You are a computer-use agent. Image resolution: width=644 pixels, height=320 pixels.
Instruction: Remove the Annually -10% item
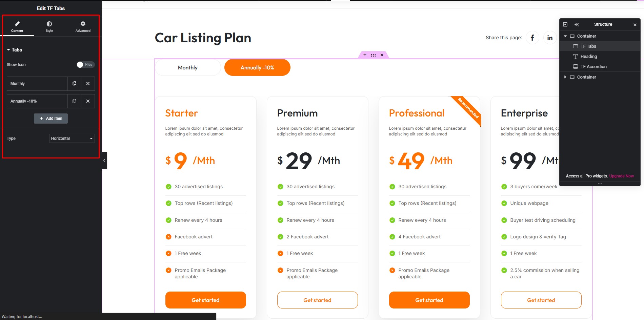[x=88, y=101]
